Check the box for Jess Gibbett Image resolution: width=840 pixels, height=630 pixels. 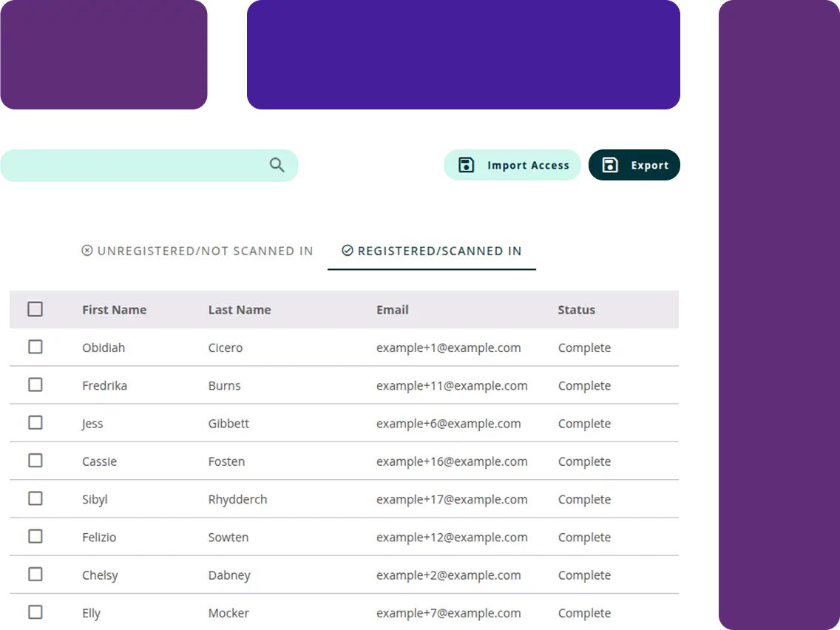click(35, 422)
